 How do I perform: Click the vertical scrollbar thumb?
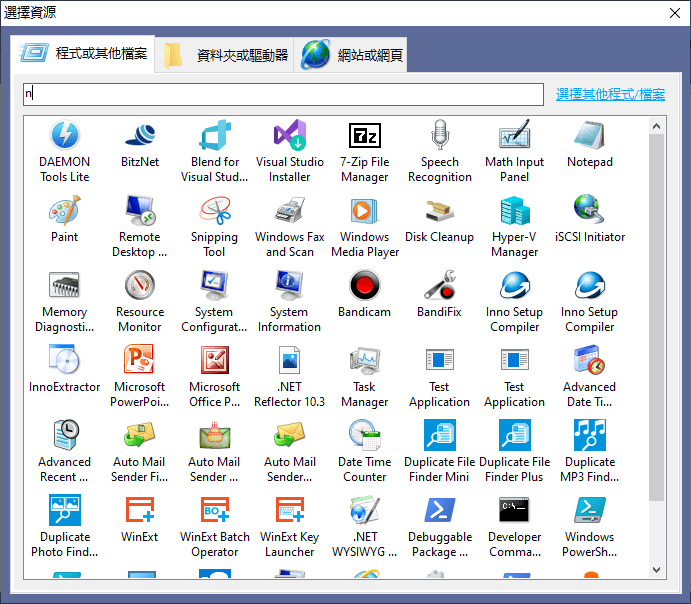point(656,317)
